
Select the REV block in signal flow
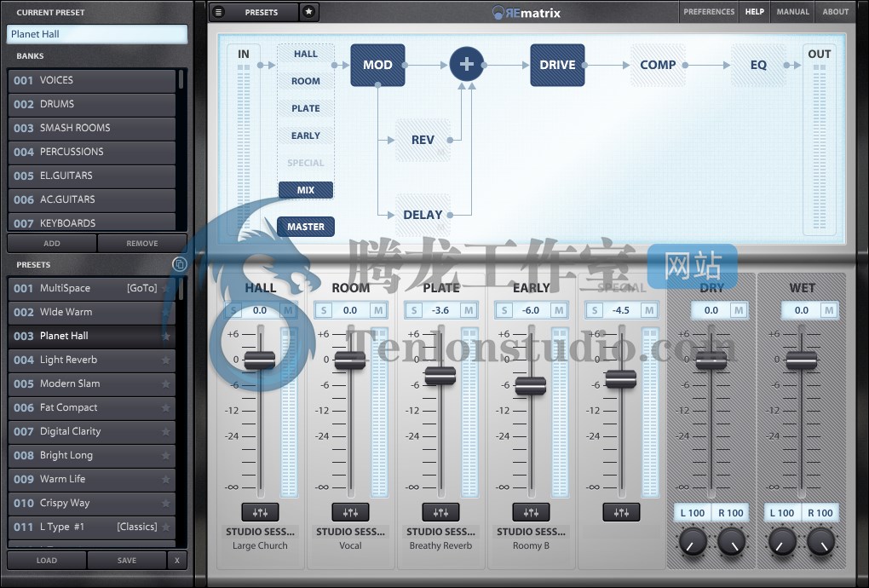pyautogui.click(x=423, y=140)
